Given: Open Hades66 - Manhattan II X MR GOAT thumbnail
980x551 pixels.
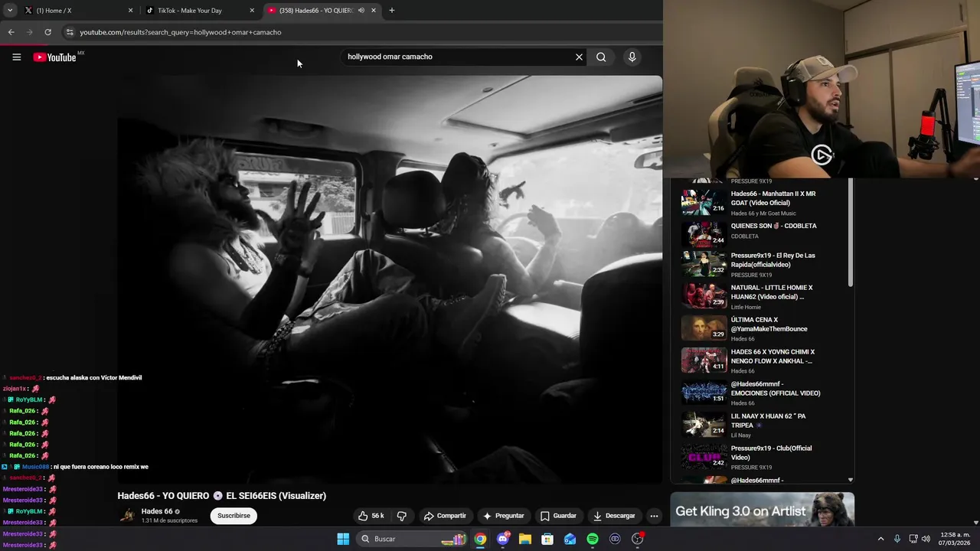Looking at the screenshot, I should (704, 203).
